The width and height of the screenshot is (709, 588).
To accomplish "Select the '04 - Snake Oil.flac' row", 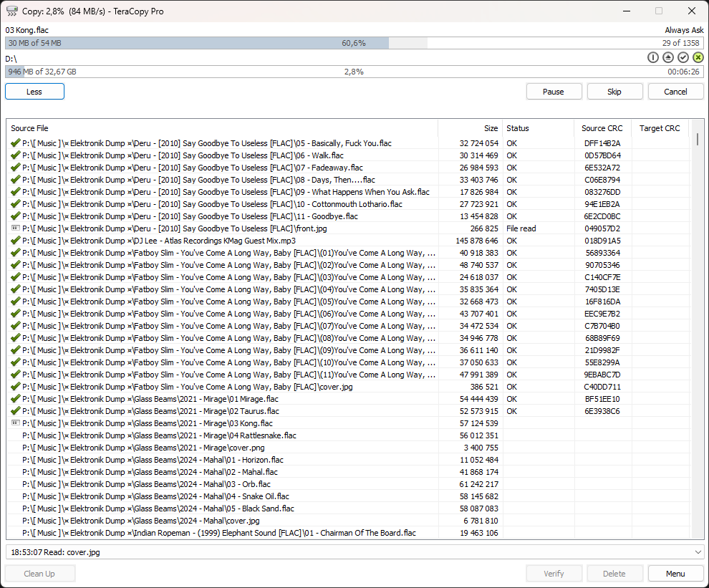I will click(349, 496).
